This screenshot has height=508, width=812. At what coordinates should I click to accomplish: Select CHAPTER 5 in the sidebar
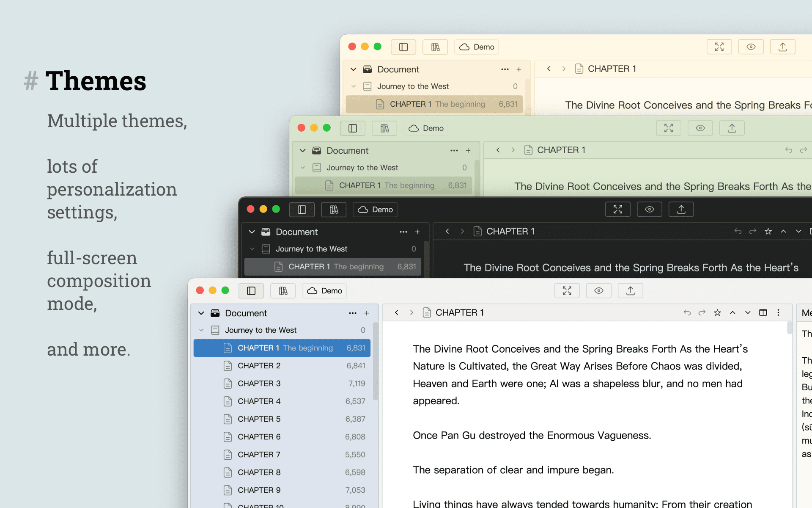click(282, 419)
